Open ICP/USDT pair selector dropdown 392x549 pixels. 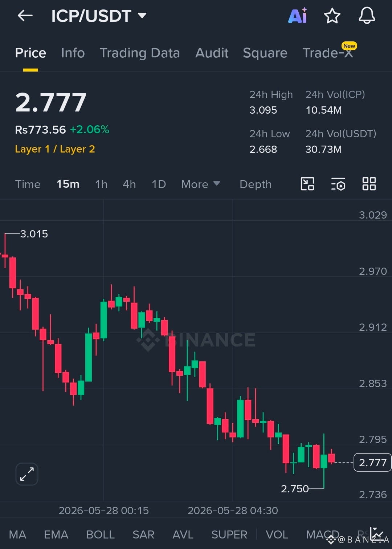(99, 16)
